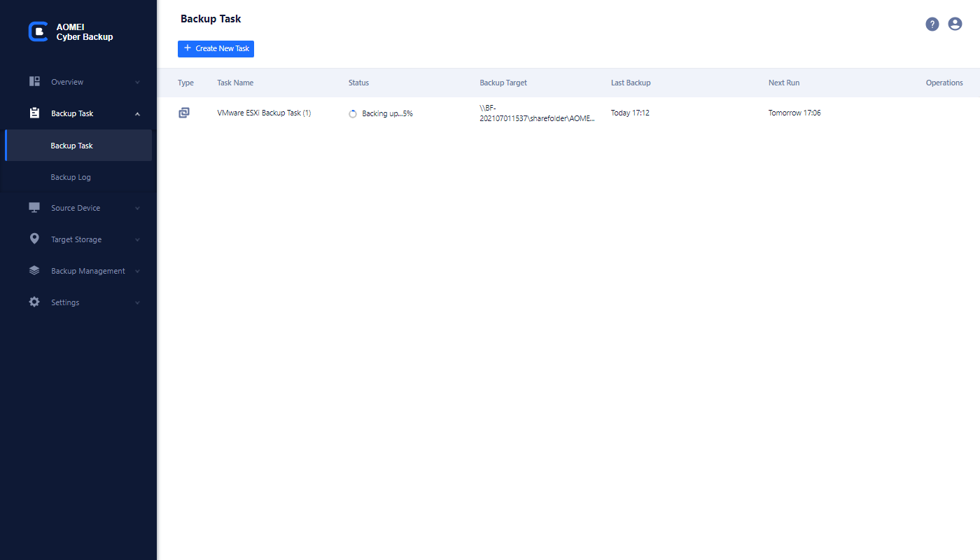Click the Next Run column header
Viewport: 980px width, 560px height.
(x=784, y=83)
